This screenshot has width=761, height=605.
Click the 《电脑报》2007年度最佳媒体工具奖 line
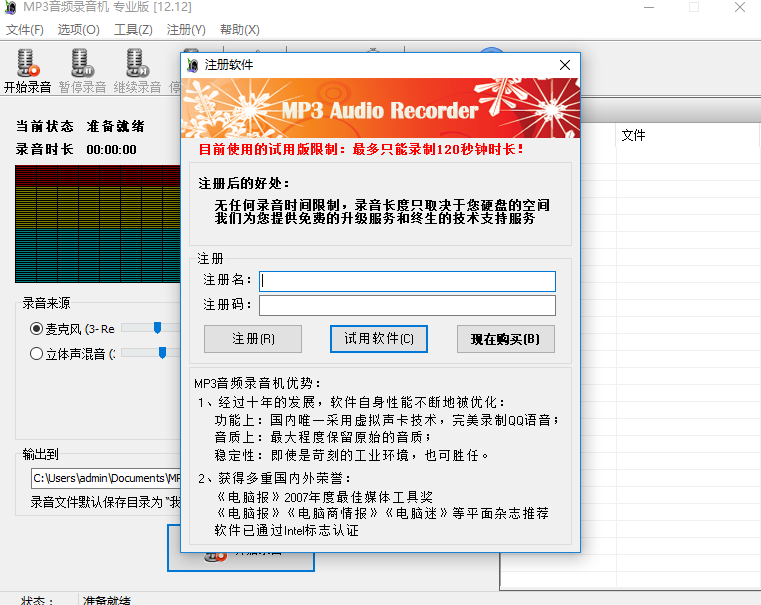click(324, 497)
